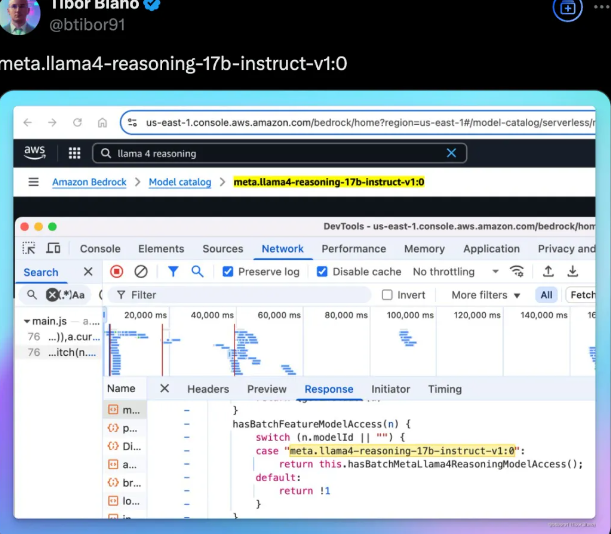The height and width of the screenshot is (534, 611).
Task: Switch to the Elements tab
Action: click(x=161, y=249)
